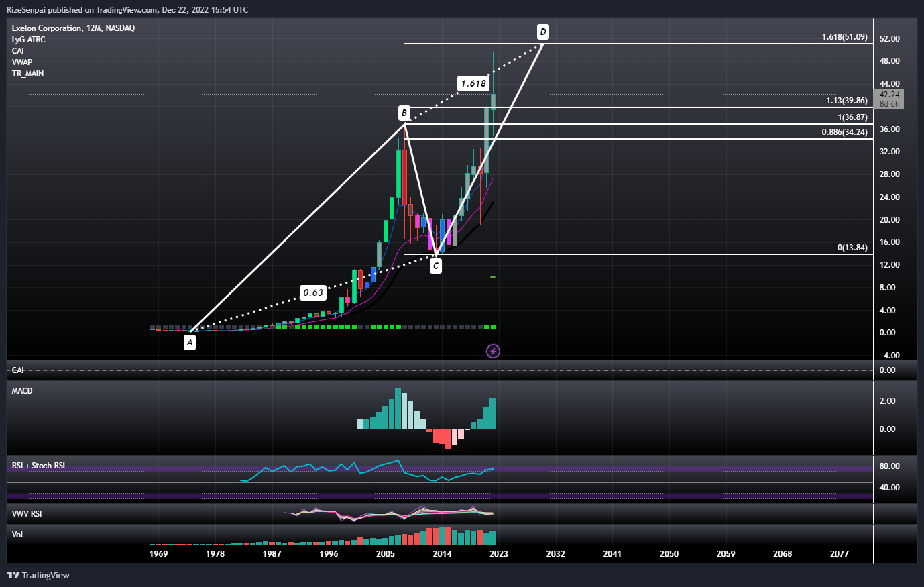Click the 1(36.87) Fibonacci level label

[x=853, y=117]
